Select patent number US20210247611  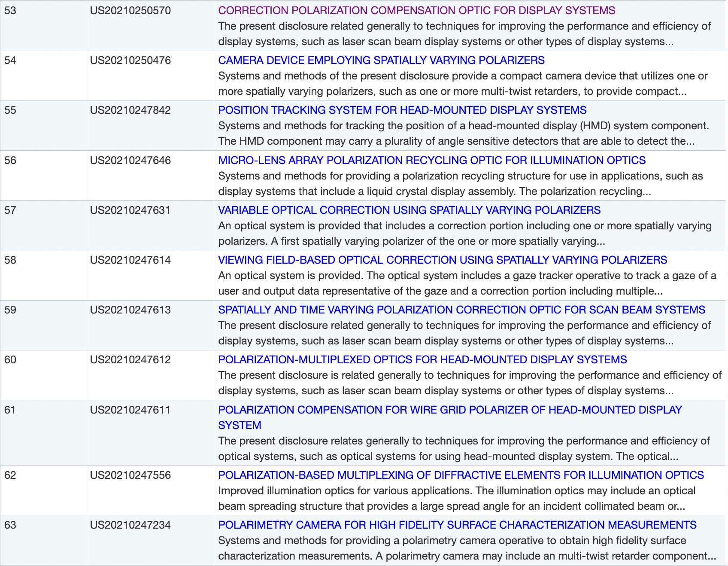(130, 410)
